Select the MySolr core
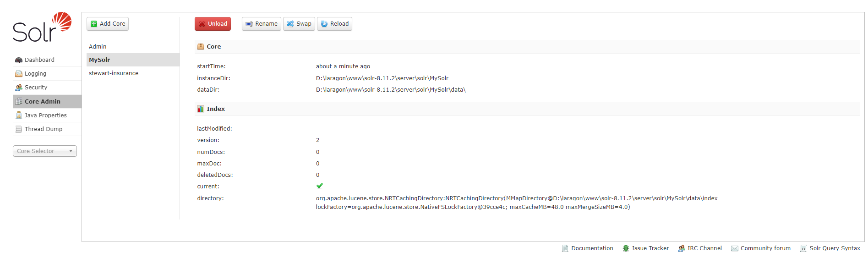Image resolution: width=868 pixels, height=269 pixels. click(99, 60)
